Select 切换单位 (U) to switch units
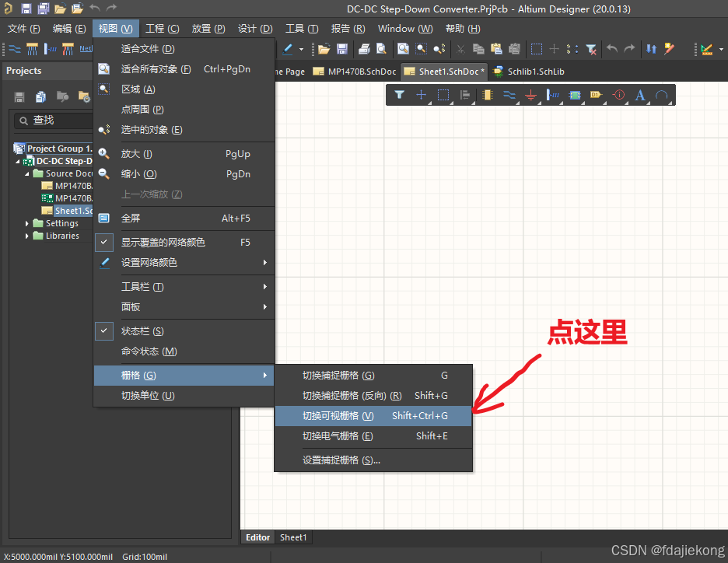The image size is (728, 563). pyautogui.click(x=184, y=396)
